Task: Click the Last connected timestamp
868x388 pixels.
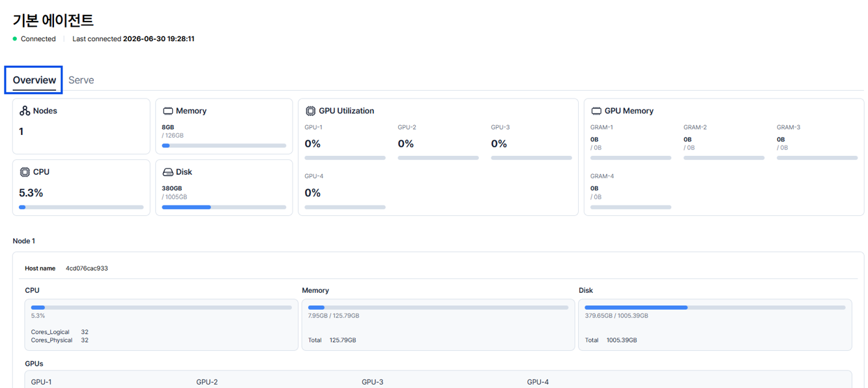Action: [158, 38]
